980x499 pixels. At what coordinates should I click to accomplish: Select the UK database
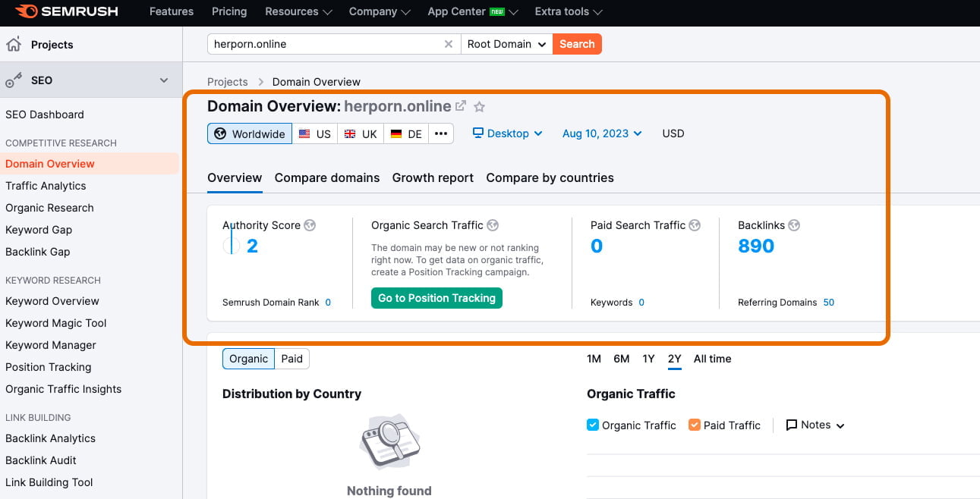tap(361, 133)
